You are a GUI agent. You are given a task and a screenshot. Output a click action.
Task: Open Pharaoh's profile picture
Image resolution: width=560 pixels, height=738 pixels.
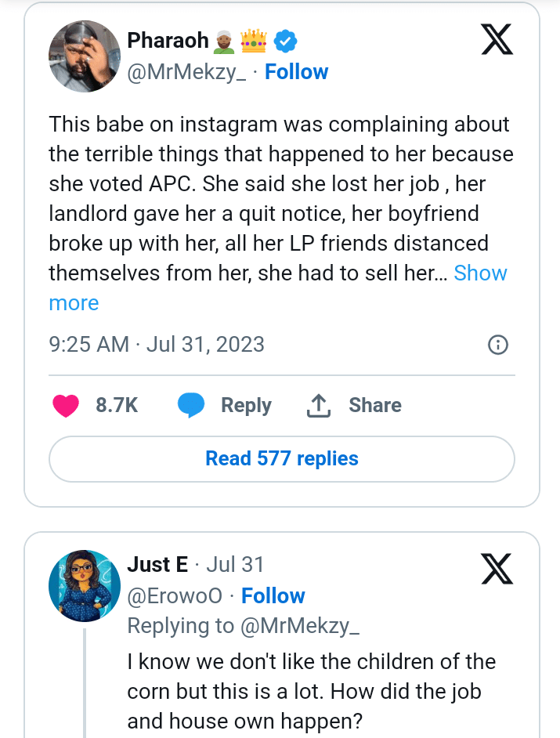82,56
